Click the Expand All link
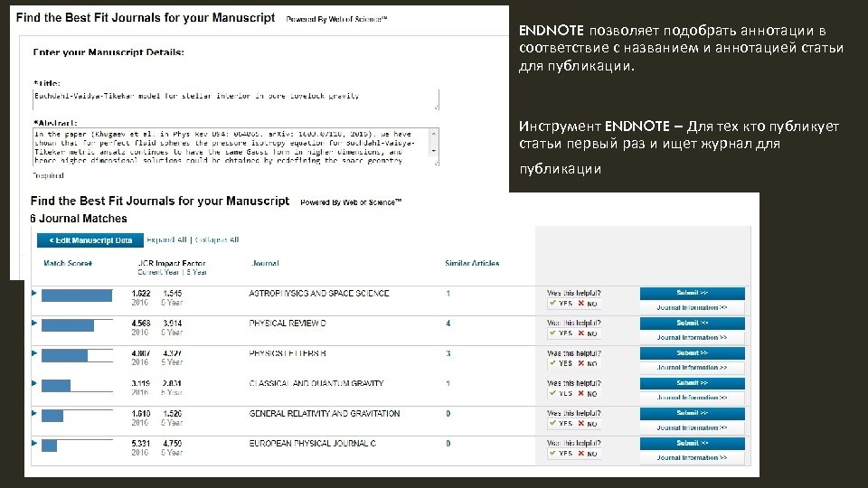The height and width of the screenshot is (488, 868). pos(166,239)
